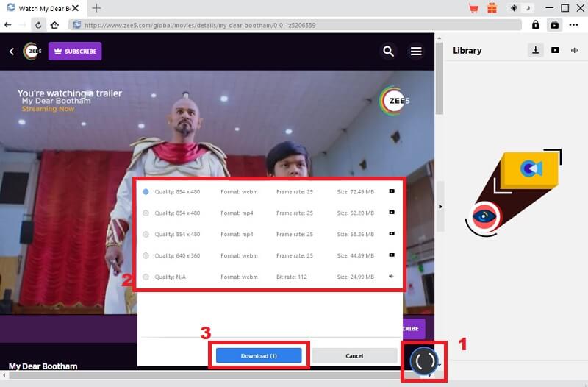588x387 pixels.
Task: Click video icon on 52.20 MB row
Action: pos(392,213)
